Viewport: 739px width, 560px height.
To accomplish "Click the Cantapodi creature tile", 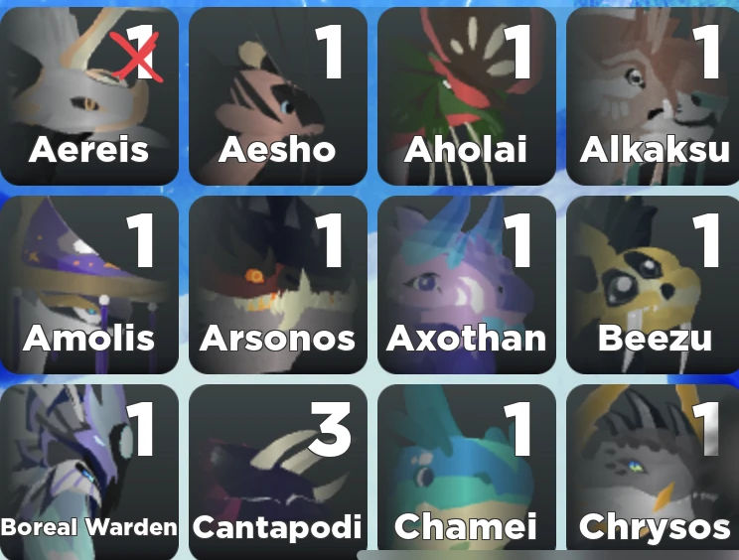I will (x=277, y=472).
